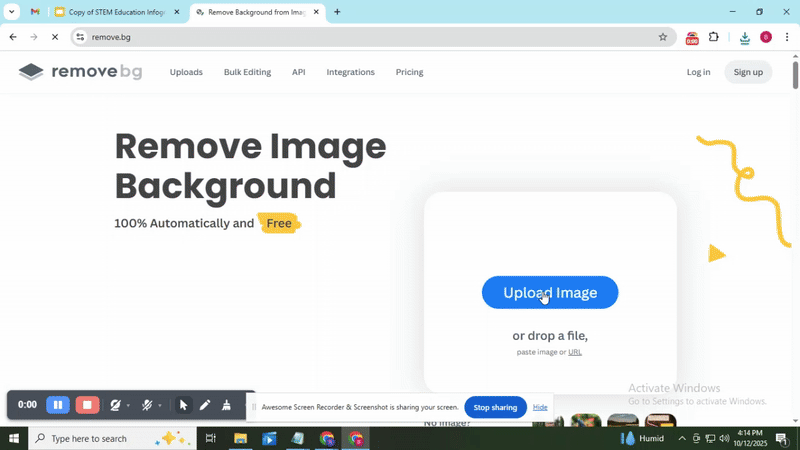
Task: Open the Chrome downloads icon
Action: tap(744, 37)
